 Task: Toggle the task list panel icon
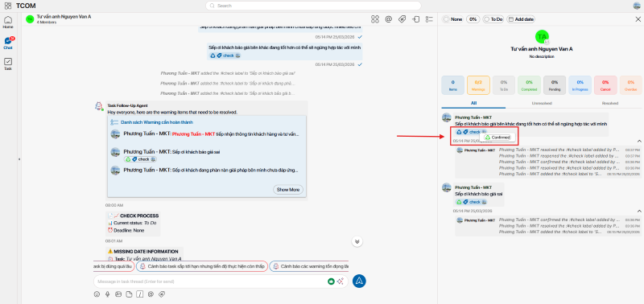(430, 18)
